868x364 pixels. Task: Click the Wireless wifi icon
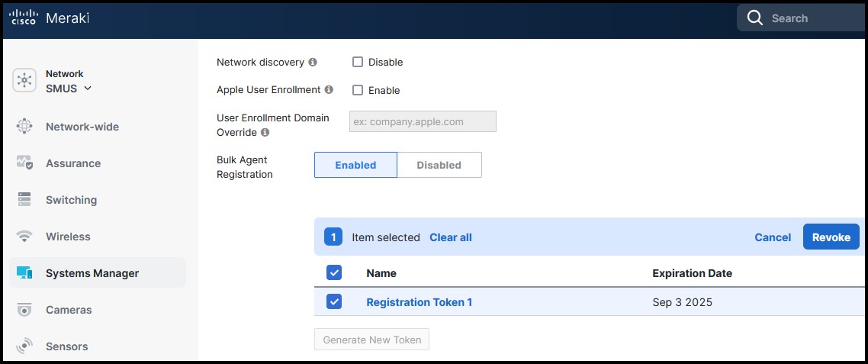pos(24,237)
